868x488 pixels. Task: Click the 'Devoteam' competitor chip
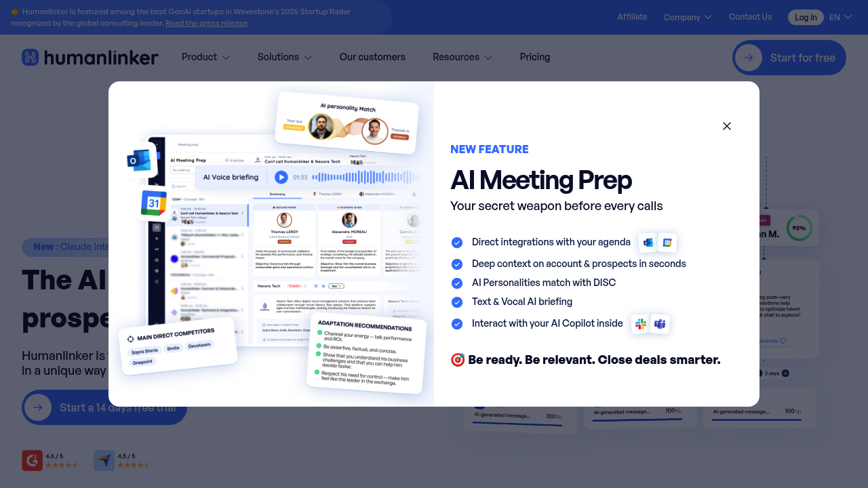199,345
